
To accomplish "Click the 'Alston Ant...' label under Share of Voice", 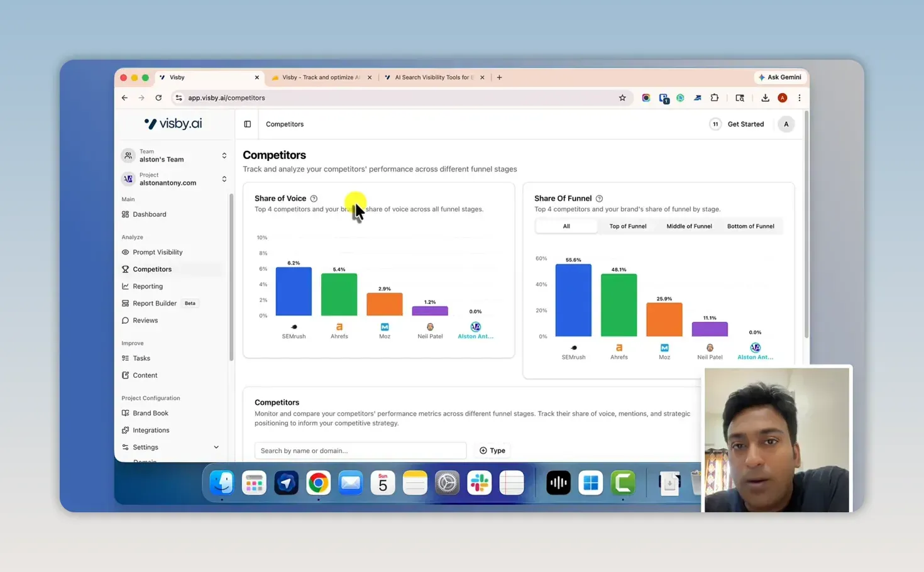I will point(475,336).
